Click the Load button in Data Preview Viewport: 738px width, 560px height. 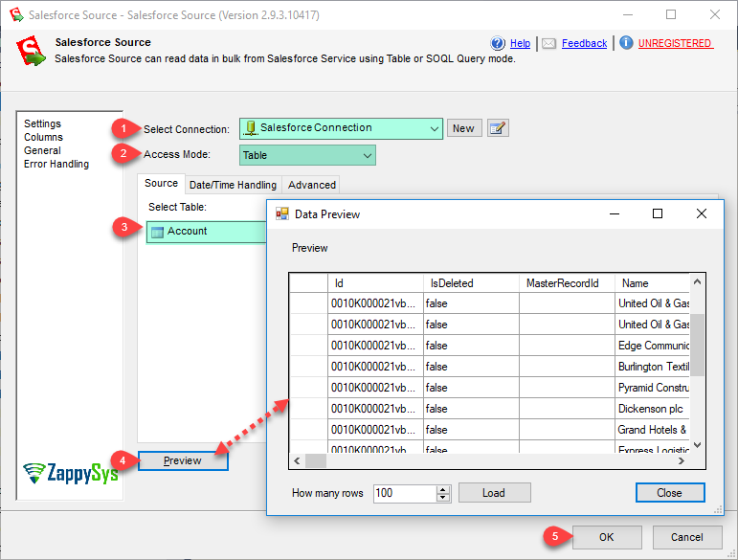click(495, 493)
